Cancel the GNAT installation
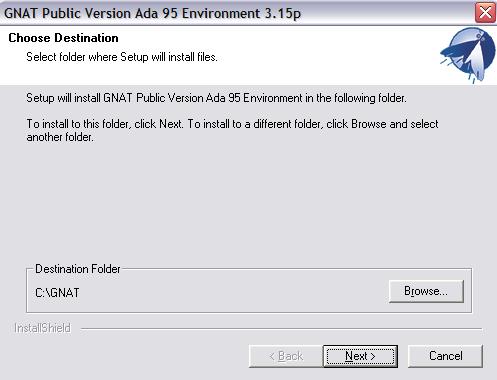497x380 pixels. 445,356
